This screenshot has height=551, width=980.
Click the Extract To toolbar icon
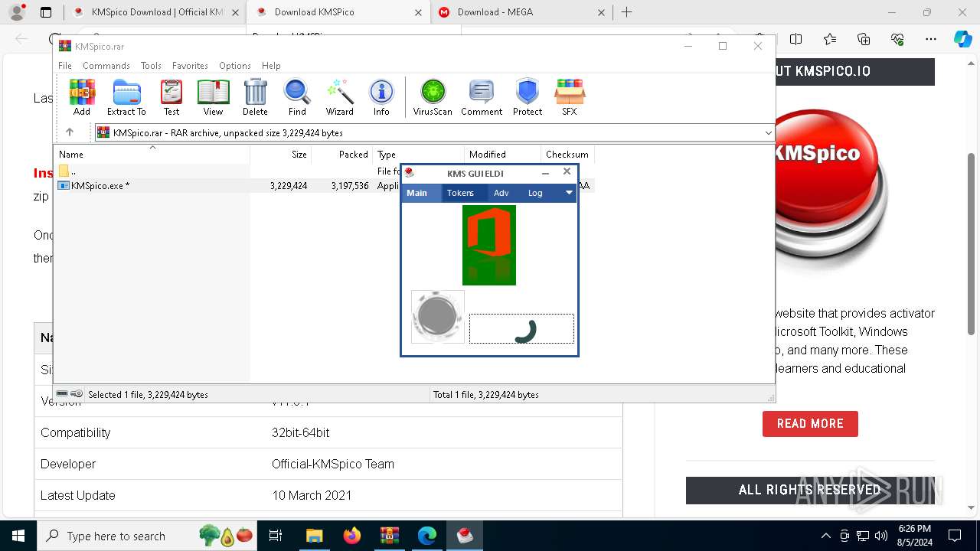pyautogui.click(x=126, y=97)
